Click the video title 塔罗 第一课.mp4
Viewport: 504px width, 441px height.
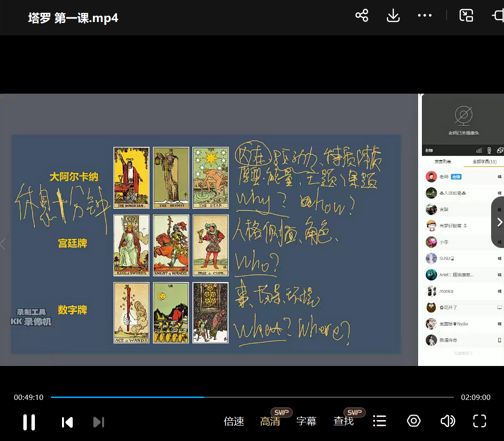[73, 18]
